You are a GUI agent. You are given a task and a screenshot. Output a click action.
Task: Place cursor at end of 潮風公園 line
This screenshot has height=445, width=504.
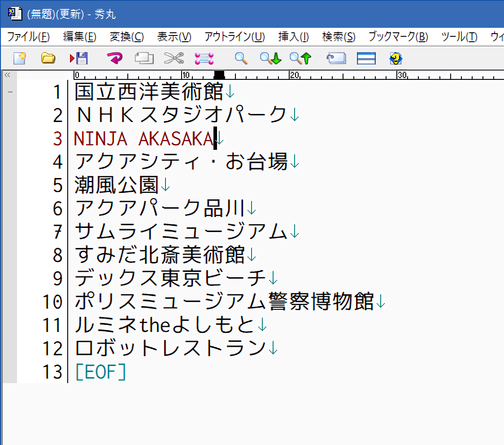pyautogui.click(x=160, y=185)
